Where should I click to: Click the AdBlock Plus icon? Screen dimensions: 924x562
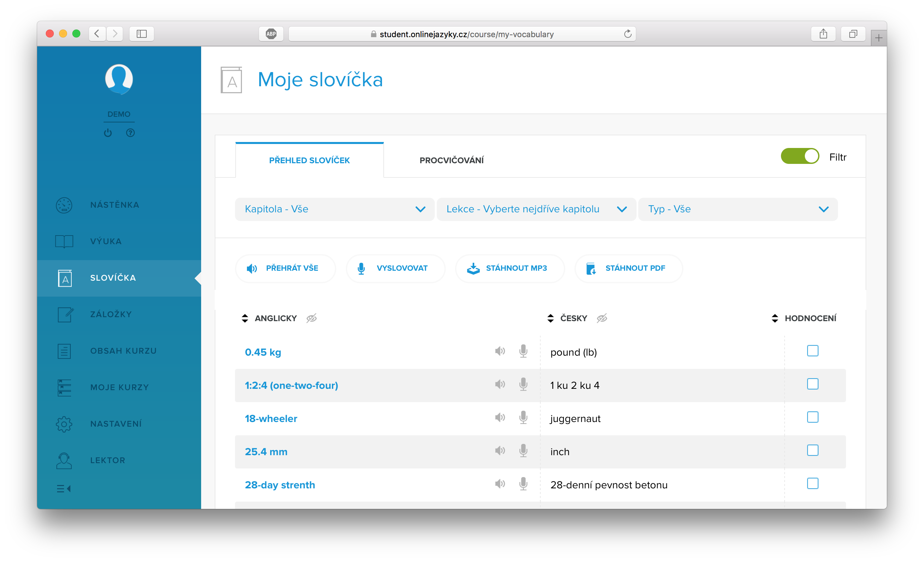(271, 34)
